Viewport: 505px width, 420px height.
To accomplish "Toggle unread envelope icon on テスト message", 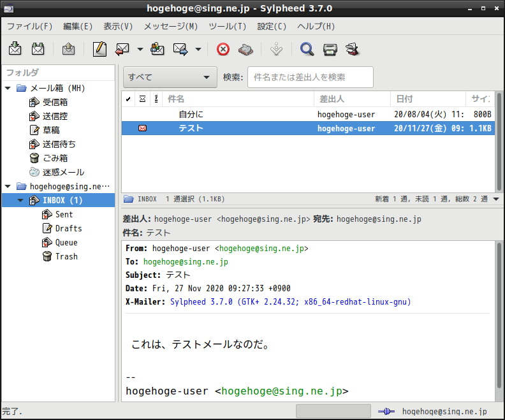I will point(142,128).
